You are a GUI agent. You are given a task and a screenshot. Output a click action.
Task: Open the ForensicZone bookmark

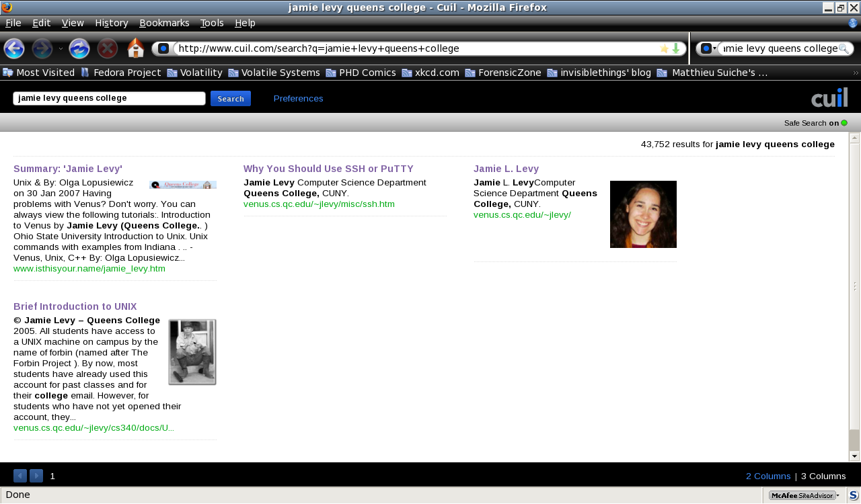point(503,73)
